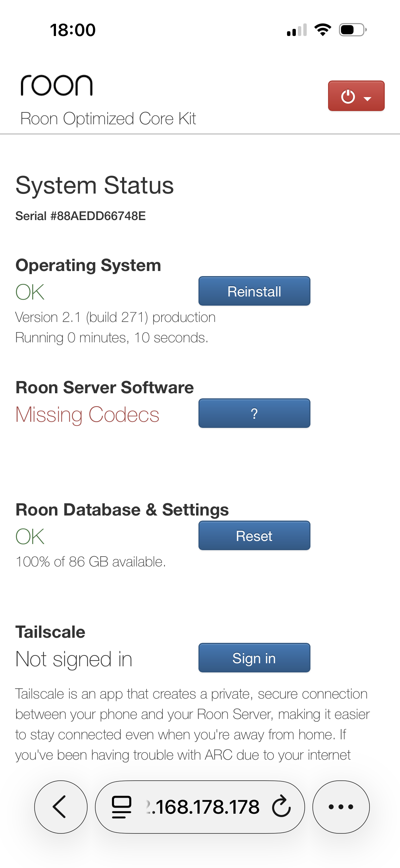Tap the Roon Optimized Core Kit subtitle

108,119
